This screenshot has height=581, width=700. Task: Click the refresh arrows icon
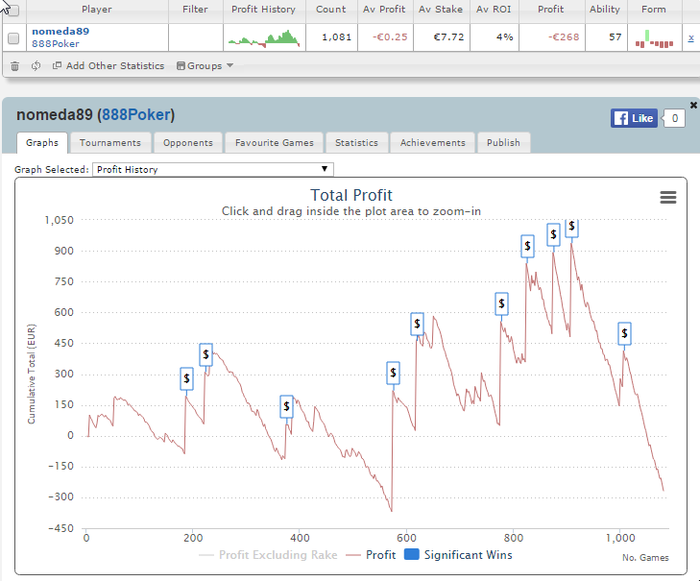point(36,66)
